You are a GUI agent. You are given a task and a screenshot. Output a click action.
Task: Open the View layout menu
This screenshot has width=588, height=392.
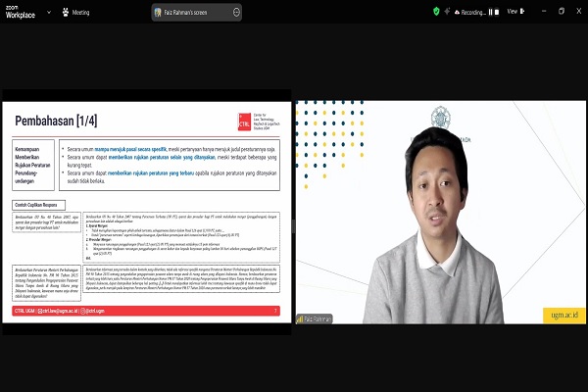(x=515, y=12)
